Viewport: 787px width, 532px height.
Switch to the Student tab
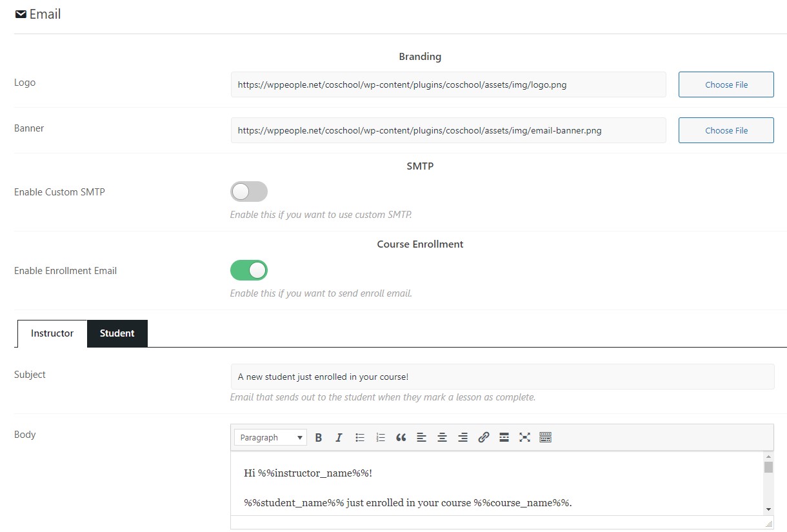[x=117, y=333]
